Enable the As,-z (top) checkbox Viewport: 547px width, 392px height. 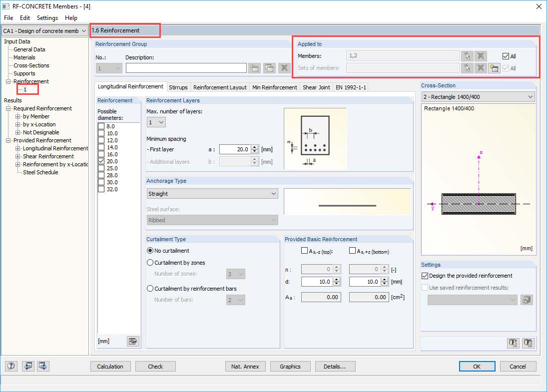pos(304,251)
